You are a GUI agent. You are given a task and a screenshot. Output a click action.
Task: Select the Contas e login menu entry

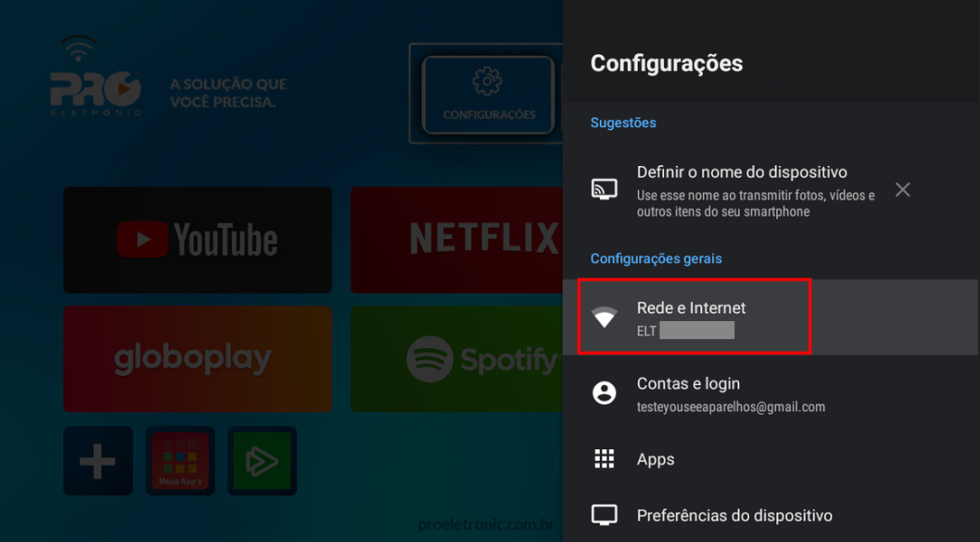(772, 393)
